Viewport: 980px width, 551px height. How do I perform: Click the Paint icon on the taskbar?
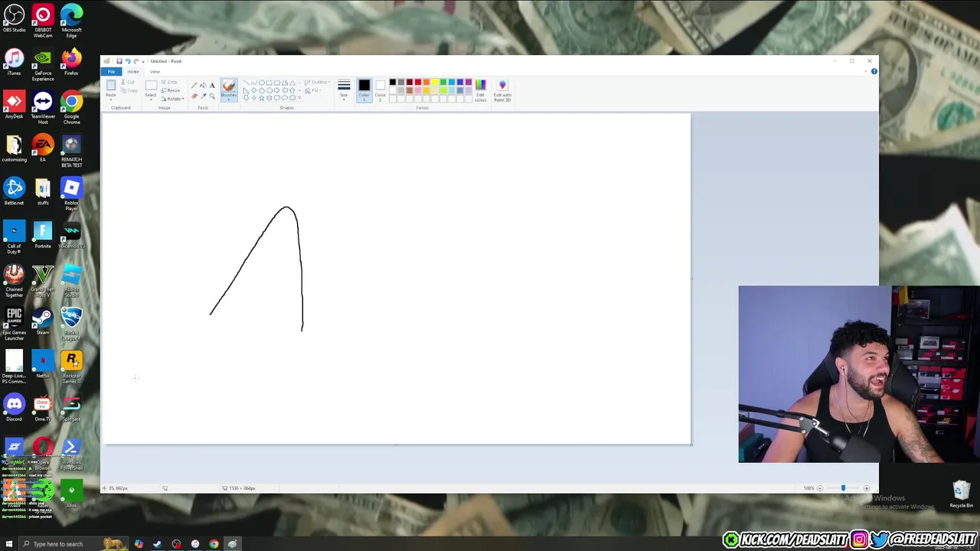coord(232,544)
